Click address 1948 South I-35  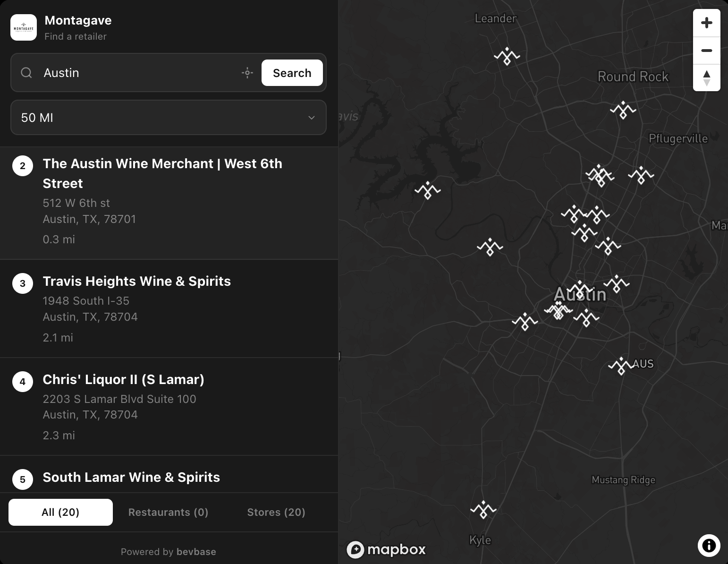pyautogui.click(x=86, y=301)
